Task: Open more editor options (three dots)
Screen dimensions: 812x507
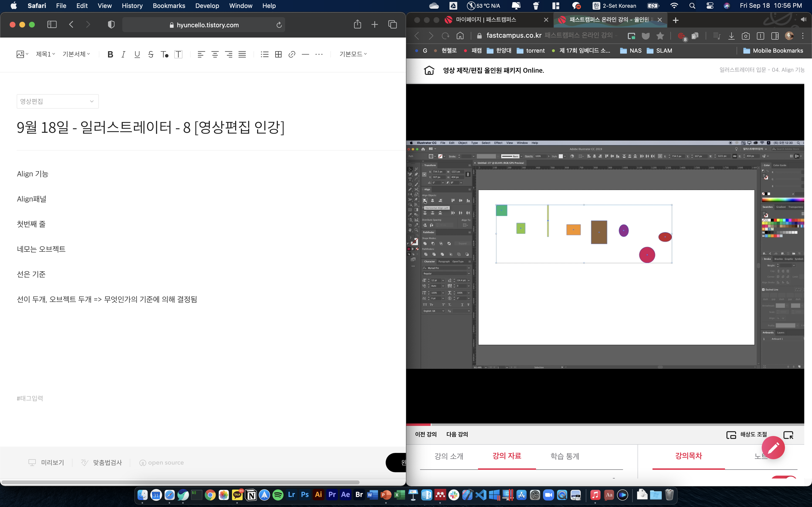Action: (x=319, y=54)
